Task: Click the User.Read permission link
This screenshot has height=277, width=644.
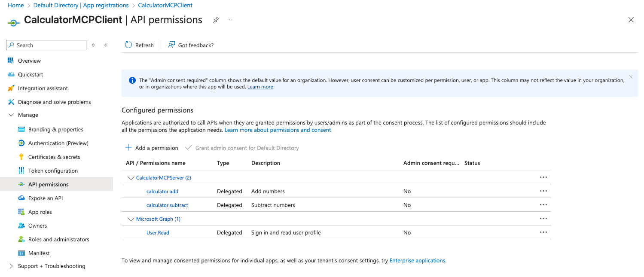Action: [x=158, y=232]
